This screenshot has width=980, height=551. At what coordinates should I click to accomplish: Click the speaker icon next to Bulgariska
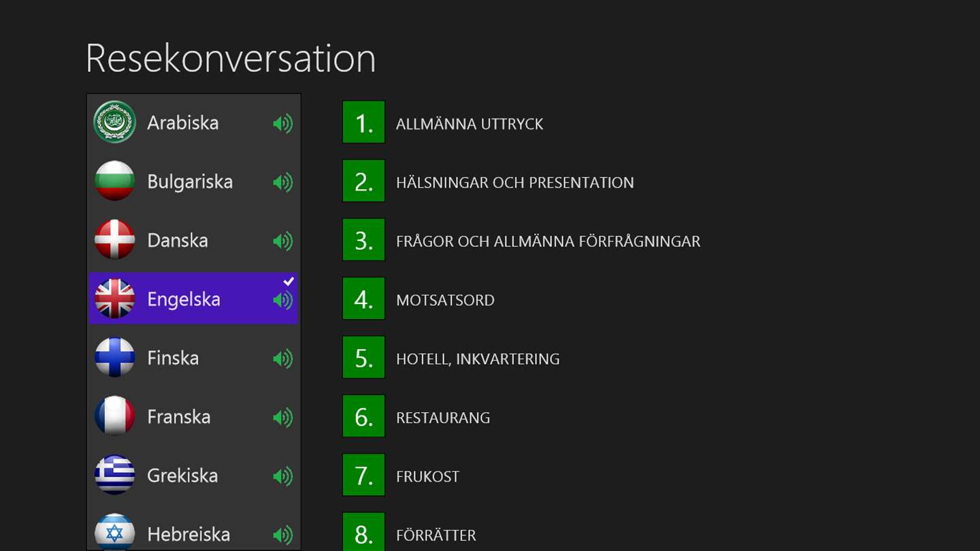coord(282,182)
